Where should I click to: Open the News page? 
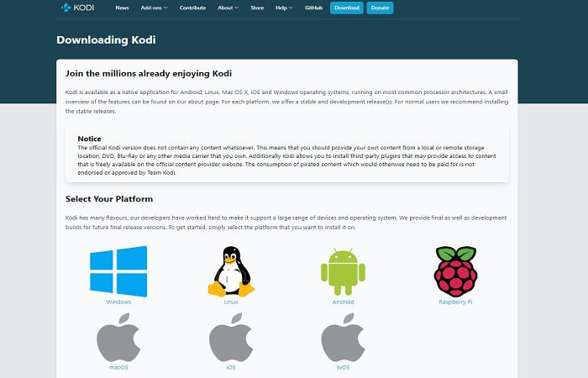(123, 8)
